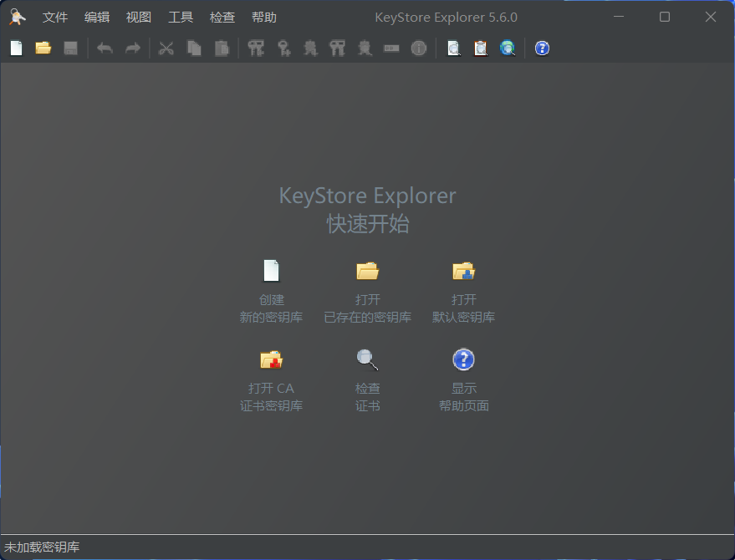Click 打开 默认密钥库 quick start button
The width and height of the screenshot is (735, 560).
[463, 271]
